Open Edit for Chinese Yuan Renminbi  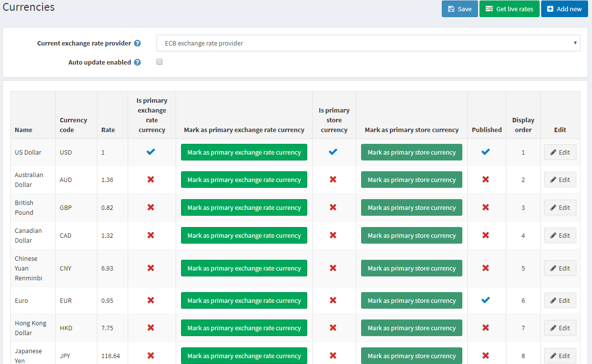point(560,268)
